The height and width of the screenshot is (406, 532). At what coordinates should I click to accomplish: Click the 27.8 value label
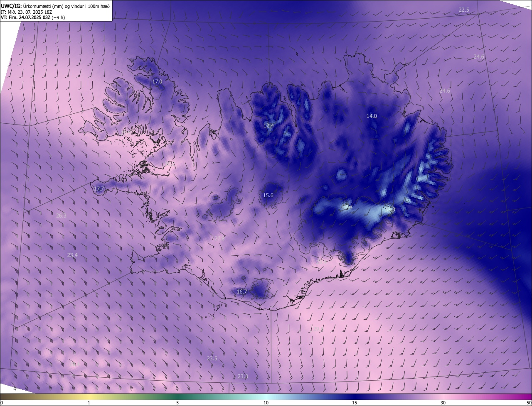(x=219, y=238)
